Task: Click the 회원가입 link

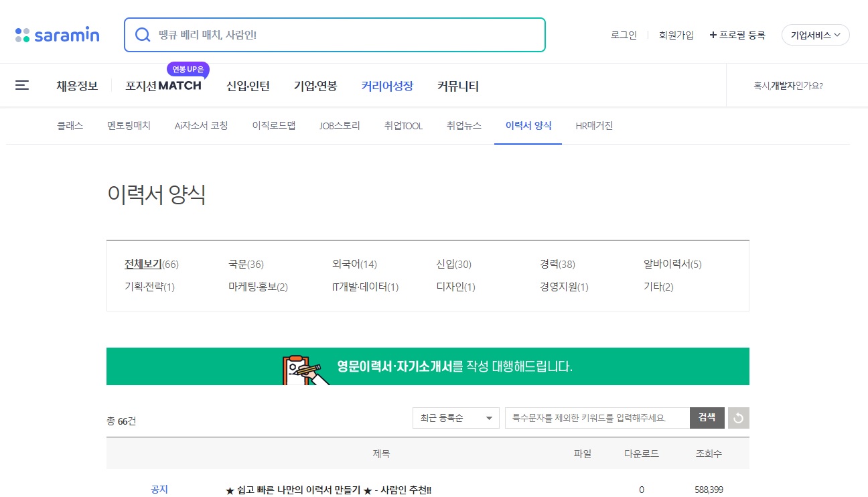Action: (676, 35)
